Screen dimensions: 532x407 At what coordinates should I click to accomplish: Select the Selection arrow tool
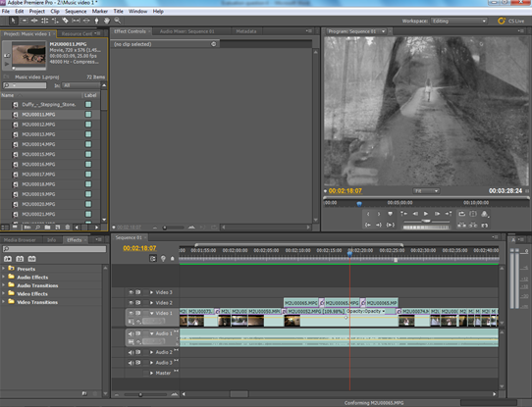click(13, 21)
